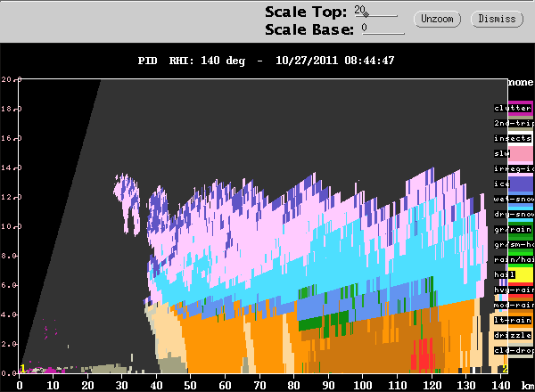The height and width of the screenshot is (392, 535).
Task: Select the hvy-rain legend entry
Action: pos(513,290)
